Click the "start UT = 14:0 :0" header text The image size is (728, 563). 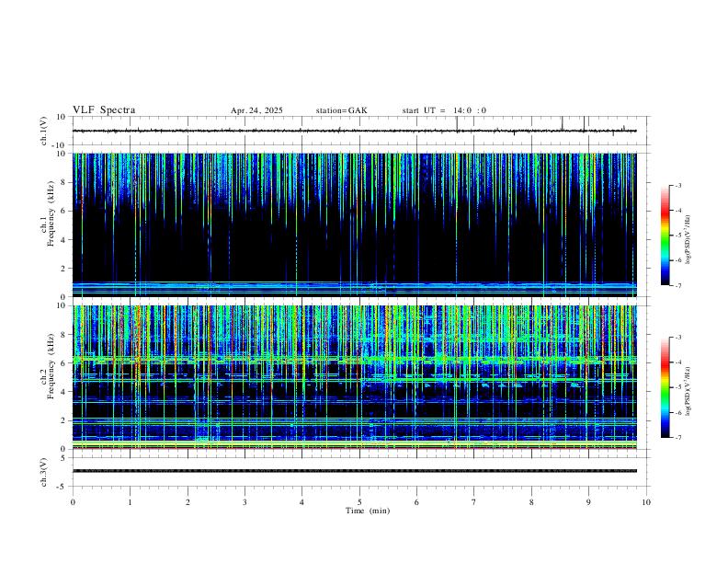pyautogui.click(x=444, y=110)
